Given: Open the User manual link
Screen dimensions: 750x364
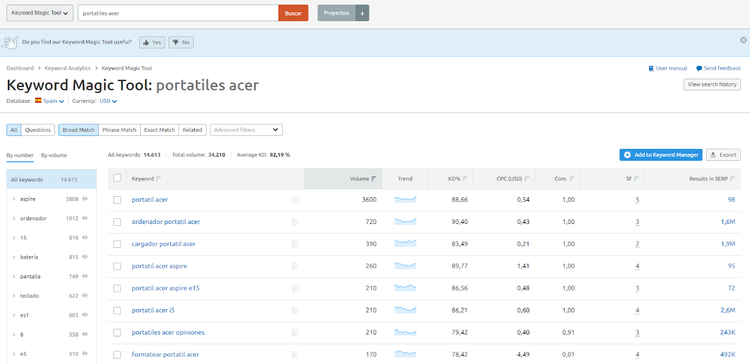Looking at the screenshot, I should click(x=668, y=68).
